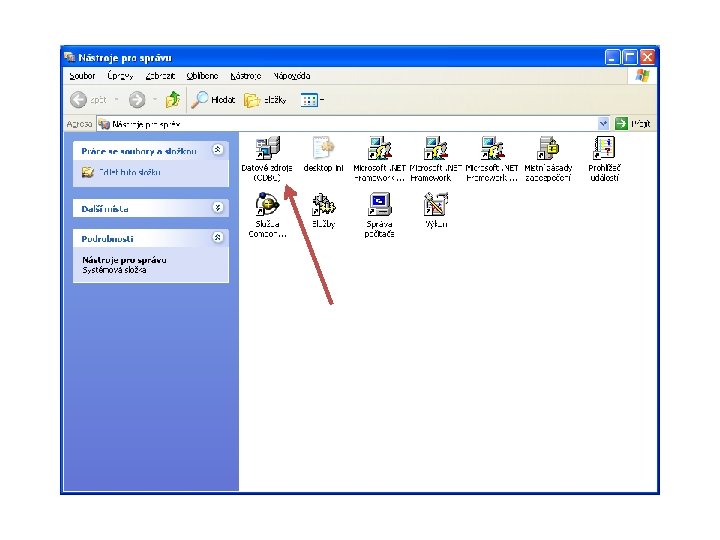
Task: Click the Hledat search button
Action: 213,100
